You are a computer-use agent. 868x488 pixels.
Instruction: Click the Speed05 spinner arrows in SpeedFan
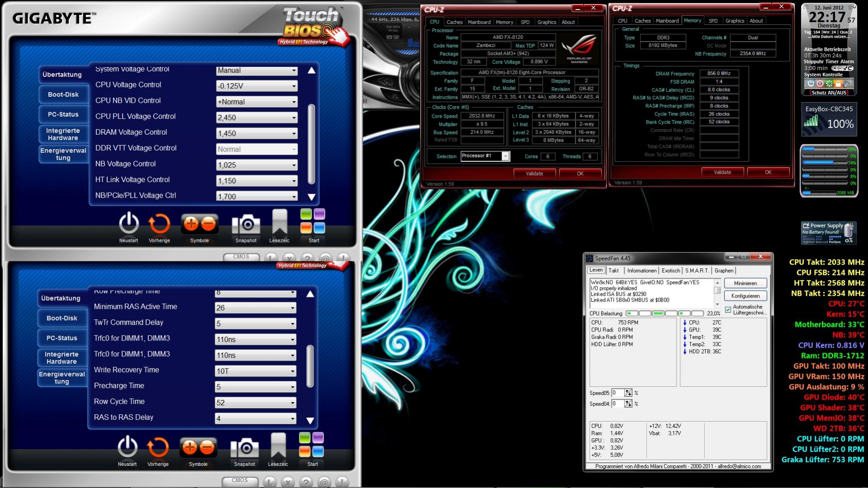tap(628, 393)
